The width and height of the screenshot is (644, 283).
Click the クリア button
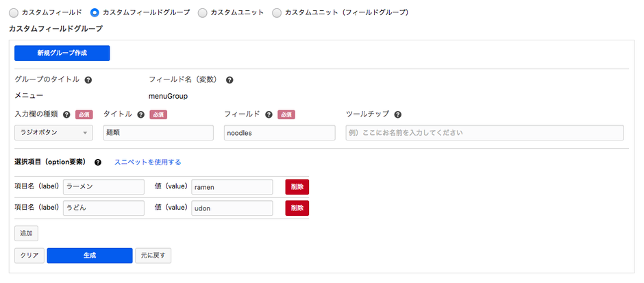click(29, 256)
